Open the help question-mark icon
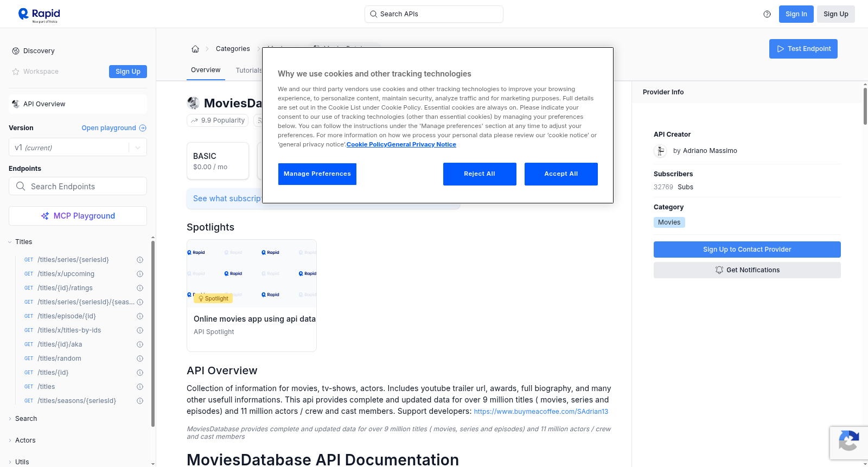868x467 pixels. (767, 14)
